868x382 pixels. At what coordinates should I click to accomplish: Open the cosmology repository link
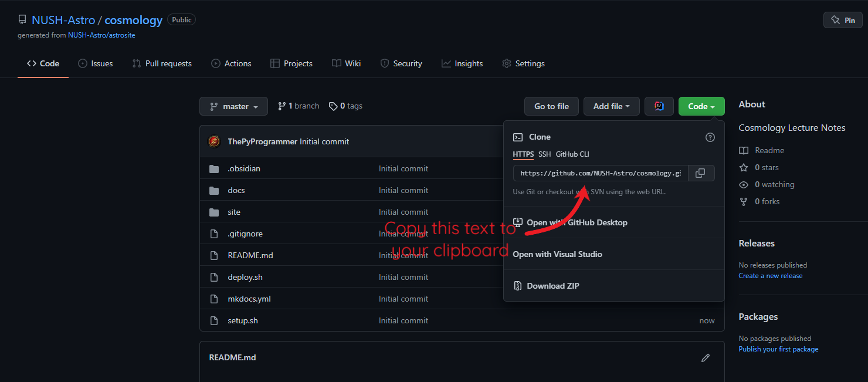coord(134,20)
